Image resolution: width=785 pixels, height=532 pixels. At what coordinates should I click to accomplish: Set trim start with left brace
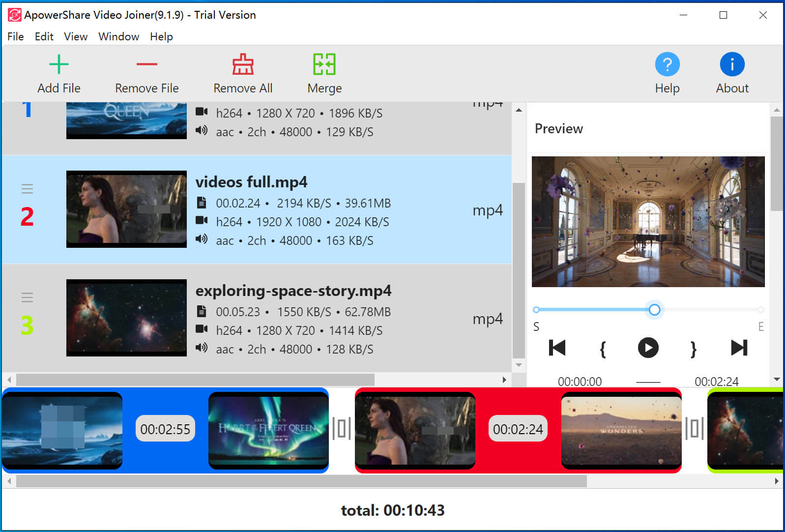pyautogui.click(x=603, y=349)
